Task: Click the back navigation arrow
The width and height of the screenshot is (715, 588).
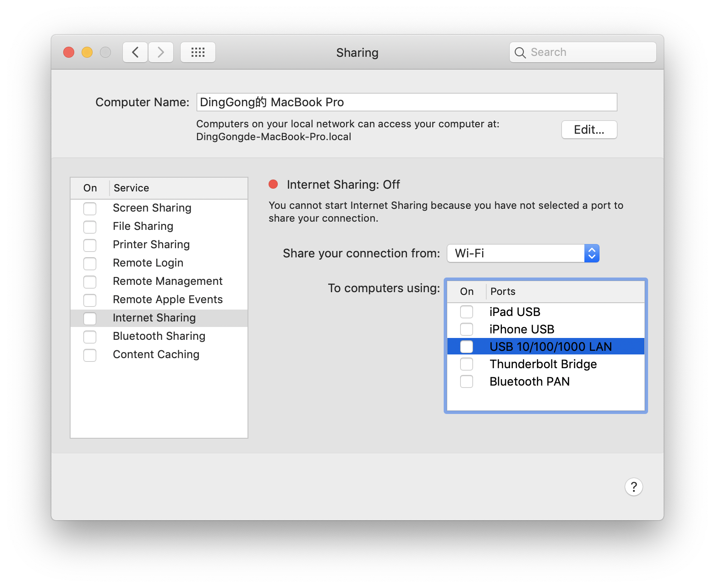Action: tap(135, 52)
